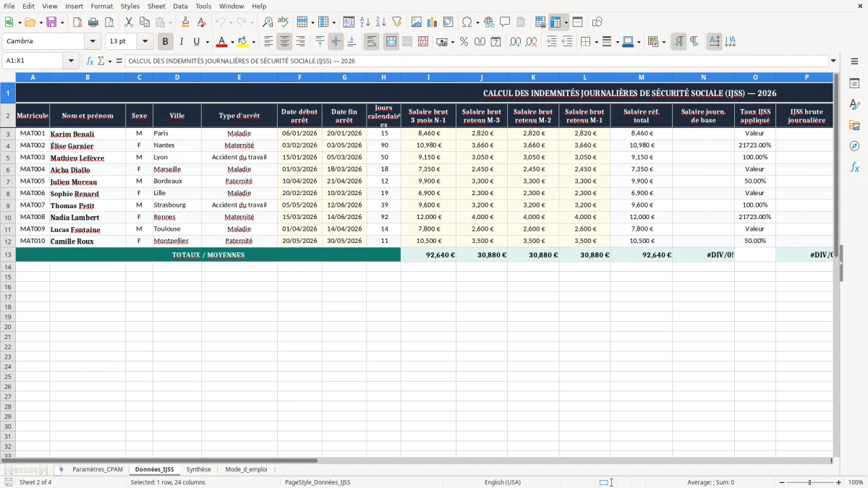Click the AutoFilter funnel icon
Image resolution: width=868 pixels, height=488 pixels.
click(397, 22)
